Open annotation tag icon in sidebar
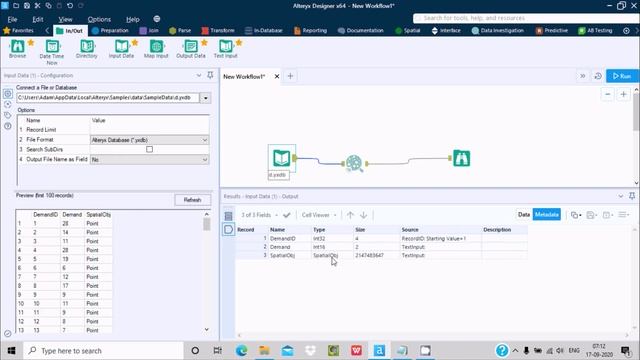 [8, 115]
